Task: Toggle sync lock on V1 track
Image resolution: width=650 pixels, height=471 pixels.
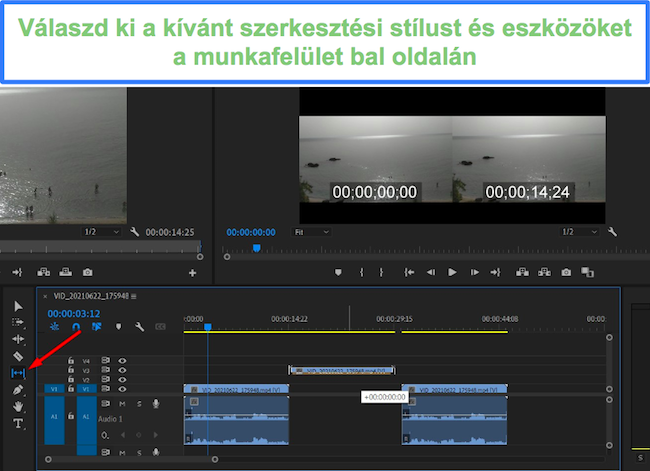Action: click(106, 388)
